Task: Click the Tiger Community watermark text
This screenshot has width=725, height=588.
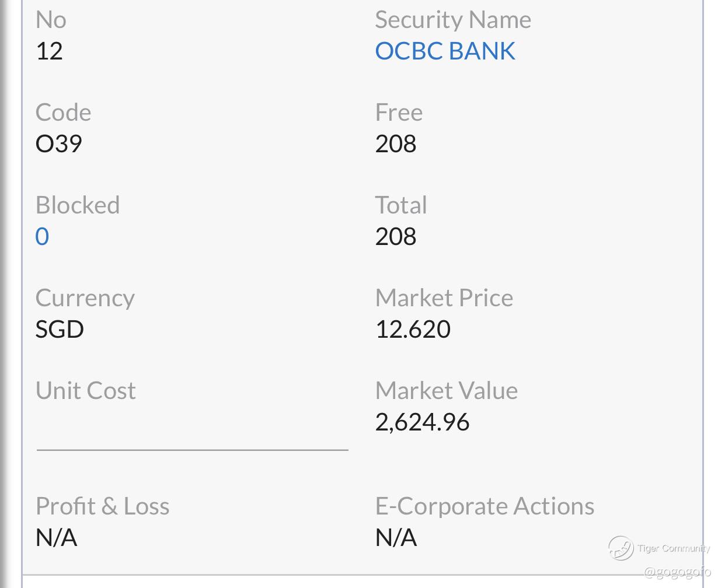Action: (x=674, y=548)
